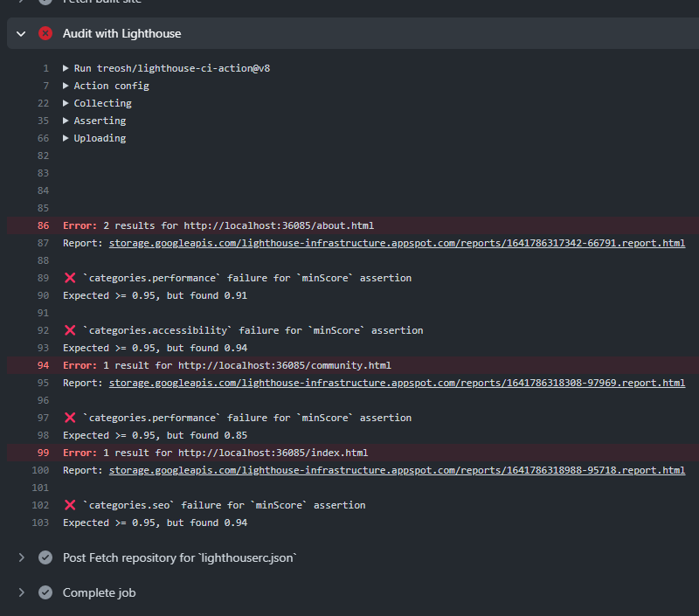Click line number 35
Image resolution: width=699 pixels, height=616 pixels.
(x=43, y=121)
